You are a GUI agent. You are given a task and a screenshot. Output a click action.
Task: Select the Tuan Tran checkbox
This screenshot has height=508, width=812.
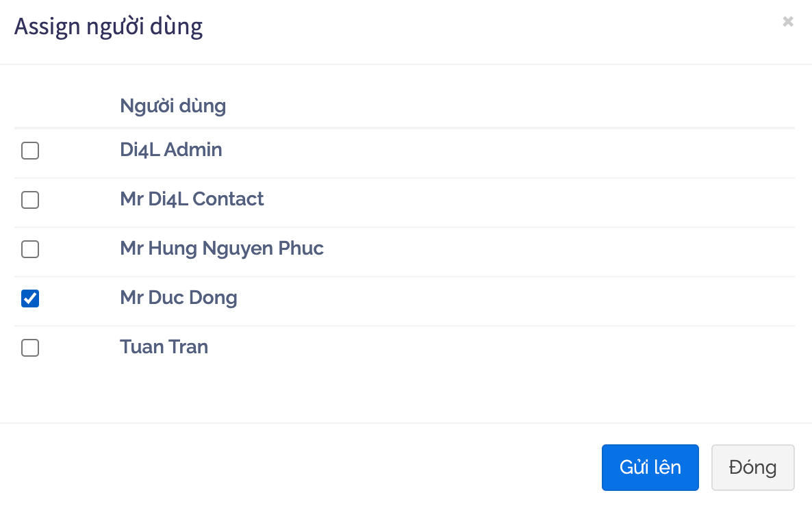[x=30, y=348]
